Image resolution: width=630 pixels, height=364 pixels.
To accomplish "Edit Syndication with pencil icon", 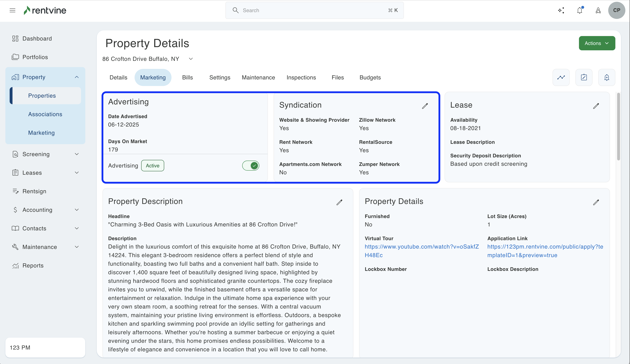I will [x=425, y=106].
